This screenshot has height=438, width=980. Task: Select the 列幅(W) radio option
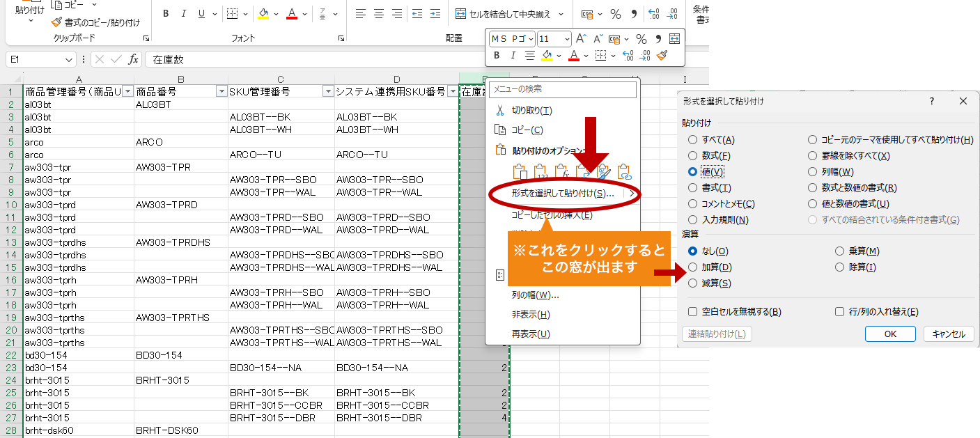(812, 171)
